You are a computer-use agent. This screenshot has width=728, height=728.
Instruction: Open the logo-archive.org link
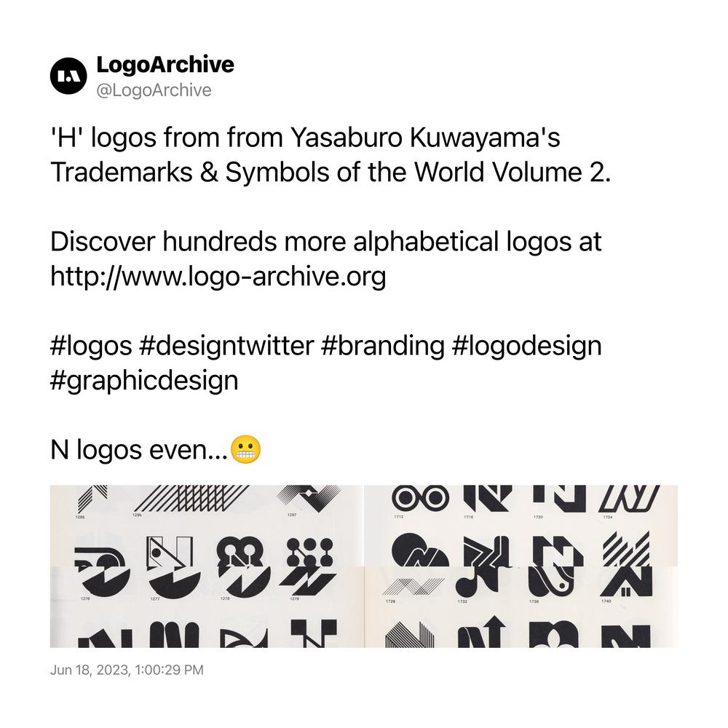tap(218, 276)
